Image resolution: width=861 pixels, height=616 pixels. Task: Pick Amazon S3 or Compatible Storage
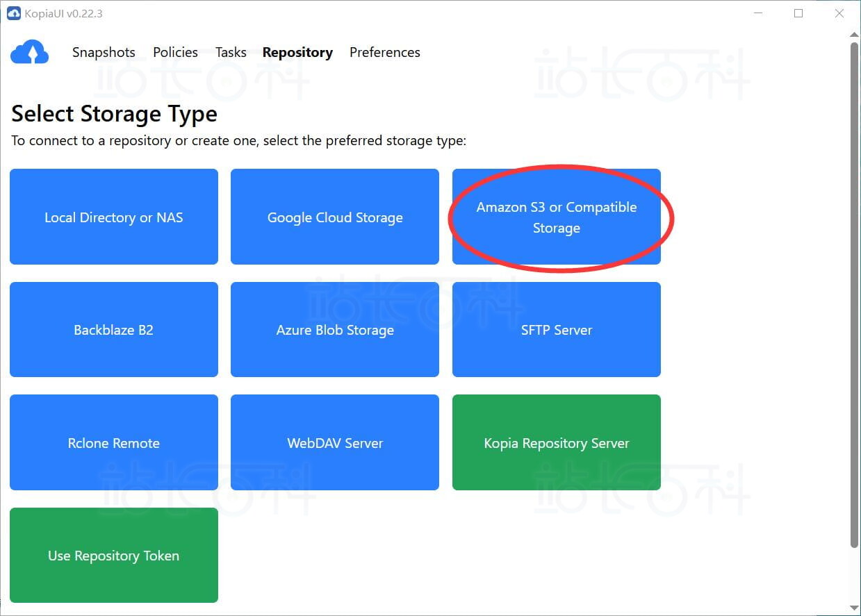coord(557,217)
